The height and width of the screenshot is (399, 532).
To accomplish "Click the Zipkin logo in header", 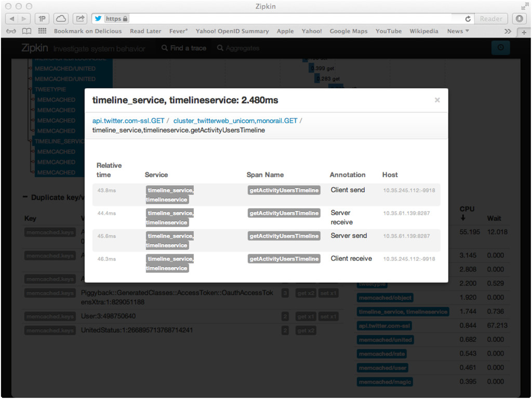I will tap(35, 48).
